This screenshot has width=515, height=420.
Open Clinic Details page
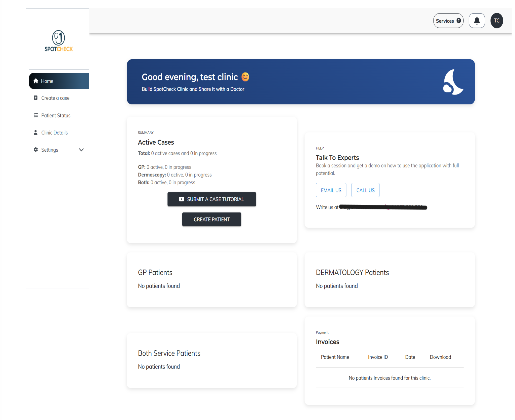(x=59, y=133)
